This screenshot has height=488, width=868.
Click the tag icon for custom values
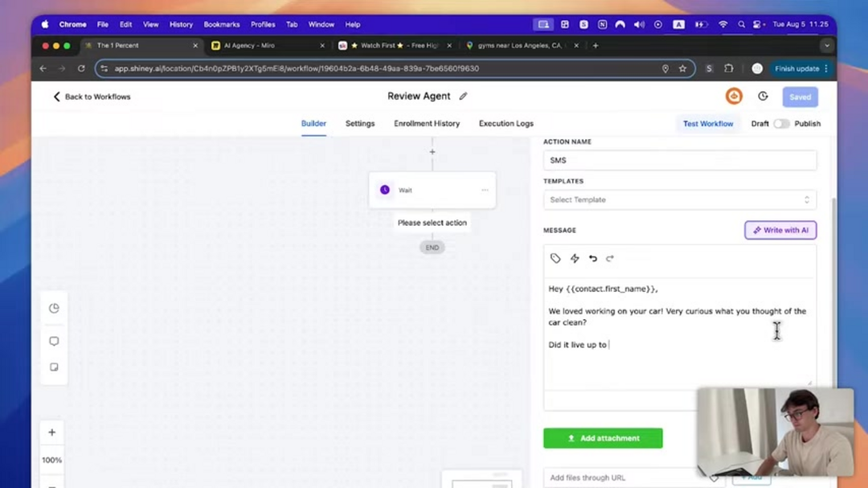[x=555, y=258]
